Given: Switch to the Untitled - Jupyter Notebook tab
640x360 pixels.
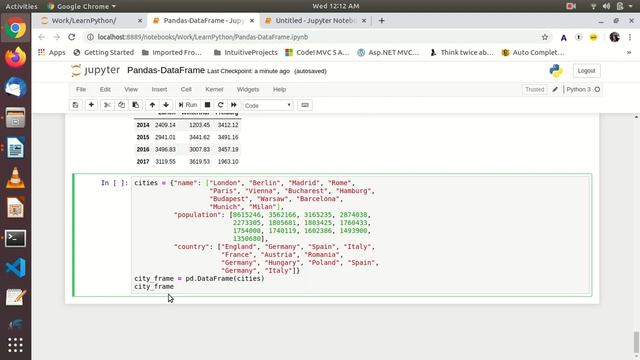Looking at the screenshot, I should (x=316, y=20).
